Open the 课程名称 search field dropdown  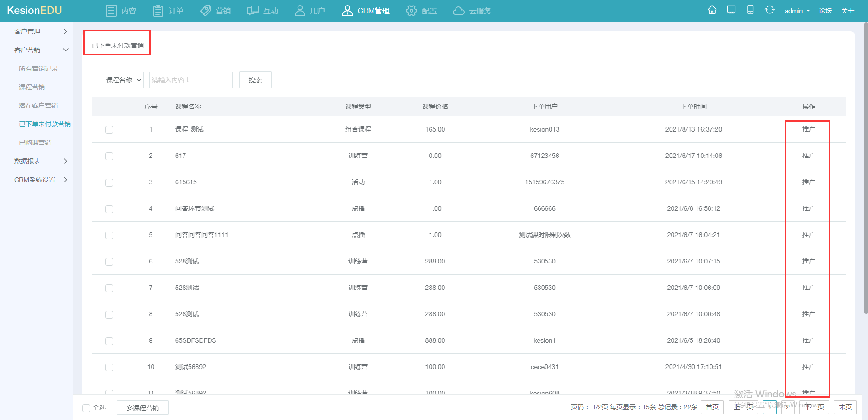click(x=122, y=80)
